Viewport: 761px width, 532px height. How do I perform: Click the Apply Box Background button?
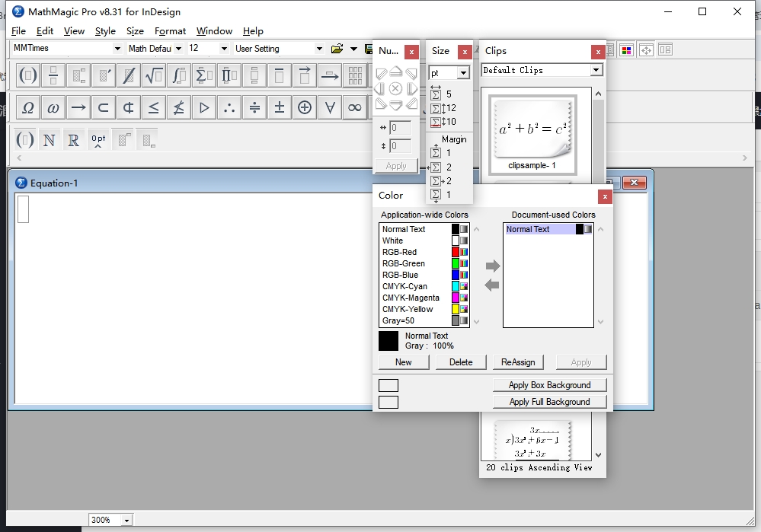tap(550, 384)
